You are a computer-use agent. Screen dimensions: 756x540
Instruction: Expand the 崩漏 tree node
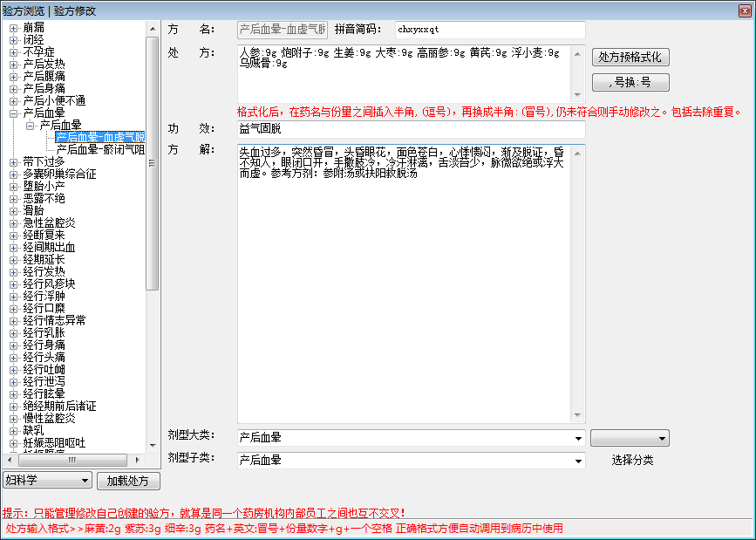pyautogui.click(x=13, y=27)
